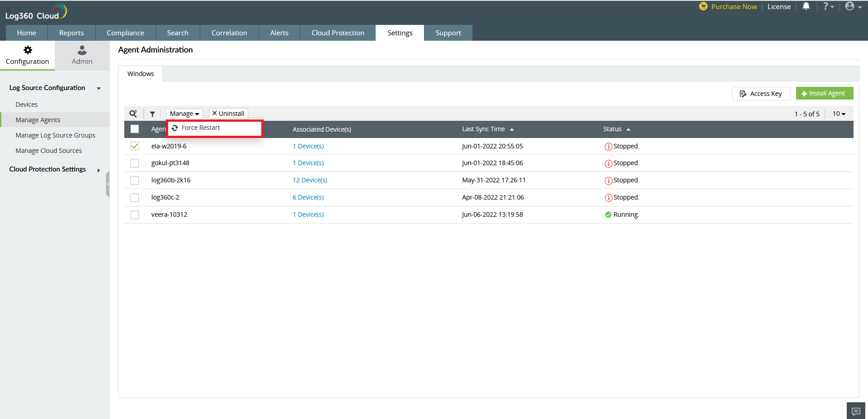Open the notifications bell icon
Viewport: 868px width, 419px height.
(806, 6)
